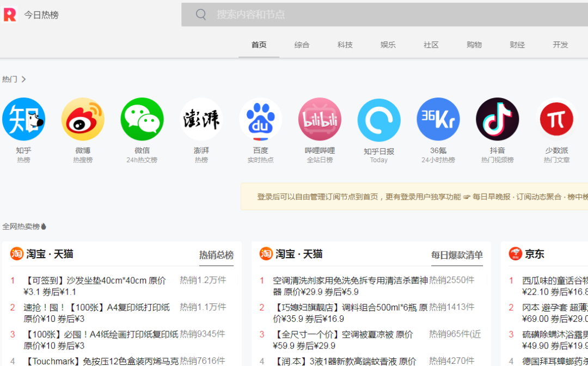Go to the 社区 tab

pos(431,45)
